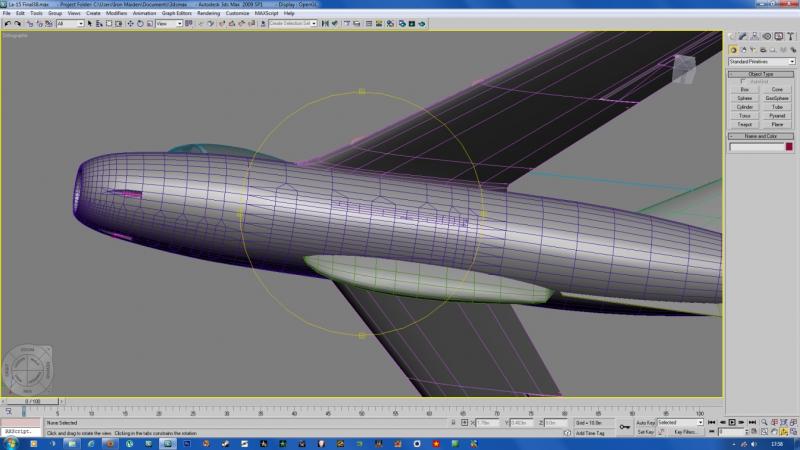Click the Undo arrow icon

point(8,23)
